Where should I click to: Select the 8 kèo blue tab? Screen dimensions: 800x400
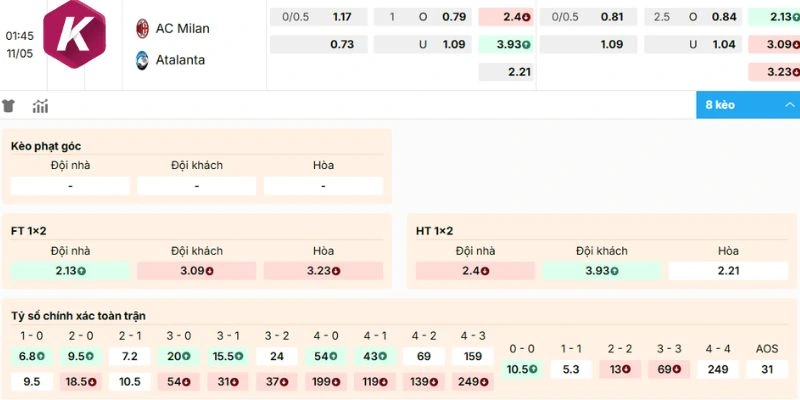tap(748, 105)
